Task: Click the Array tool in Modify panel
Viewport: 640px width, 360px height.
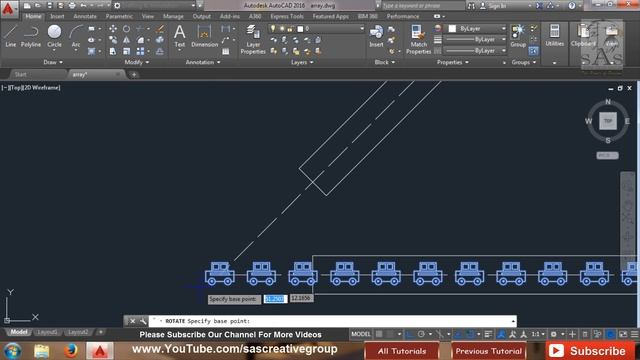Action: click(140, 51)
